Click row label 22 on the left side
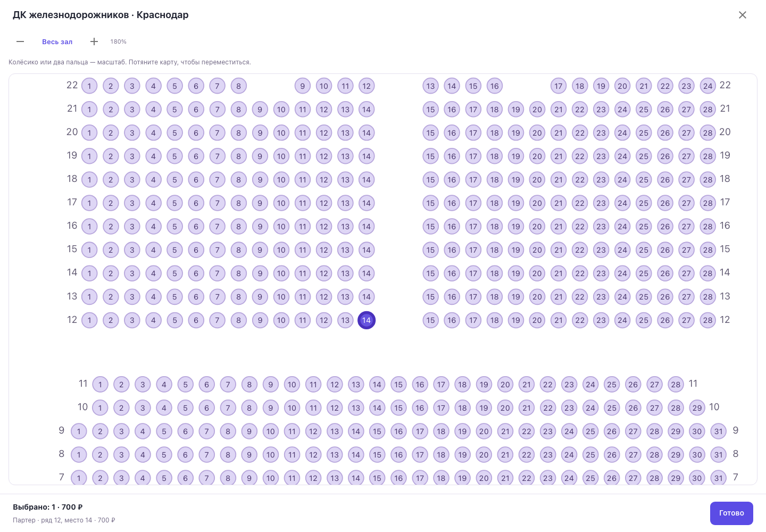The height and width of the screenshot is (532, 766). click(72, 85)
